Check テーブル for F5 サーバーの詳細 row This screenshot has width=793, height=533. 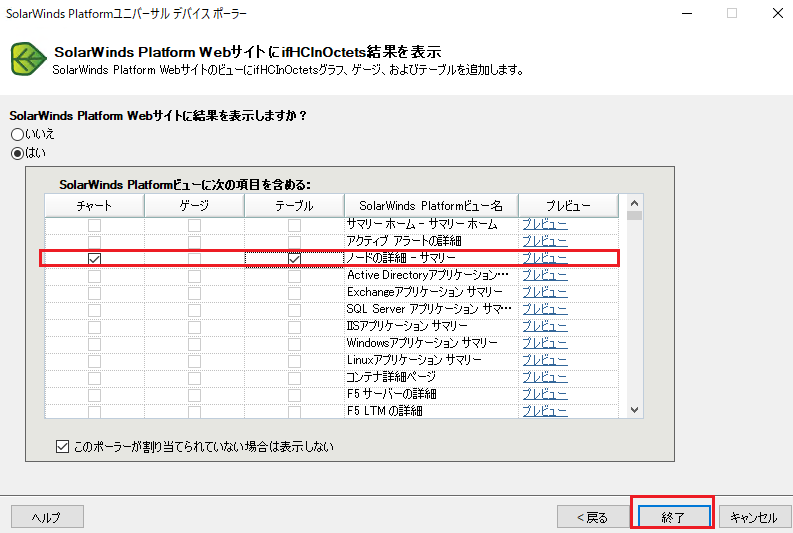(x=294, y=395)
